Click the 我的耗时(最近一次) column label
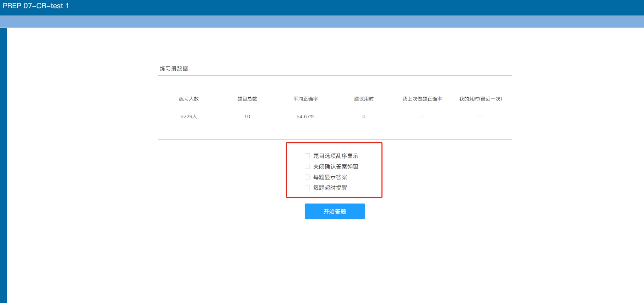Image resolution: width=644 pixels, height=303 pixels. [481, 99]
